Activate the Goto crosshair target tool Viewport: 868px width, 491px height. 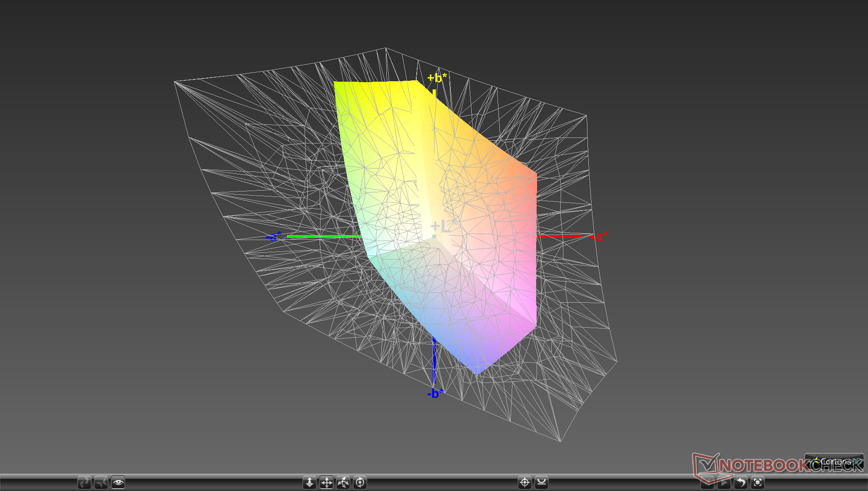tap(525, 482)
